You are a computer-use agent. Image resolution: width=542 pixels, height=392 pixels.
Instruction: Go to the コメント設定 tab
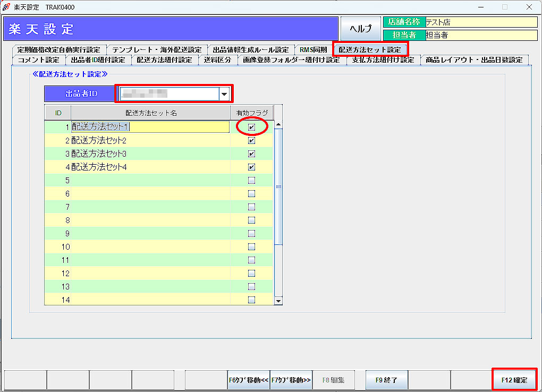tap(38, 60)
